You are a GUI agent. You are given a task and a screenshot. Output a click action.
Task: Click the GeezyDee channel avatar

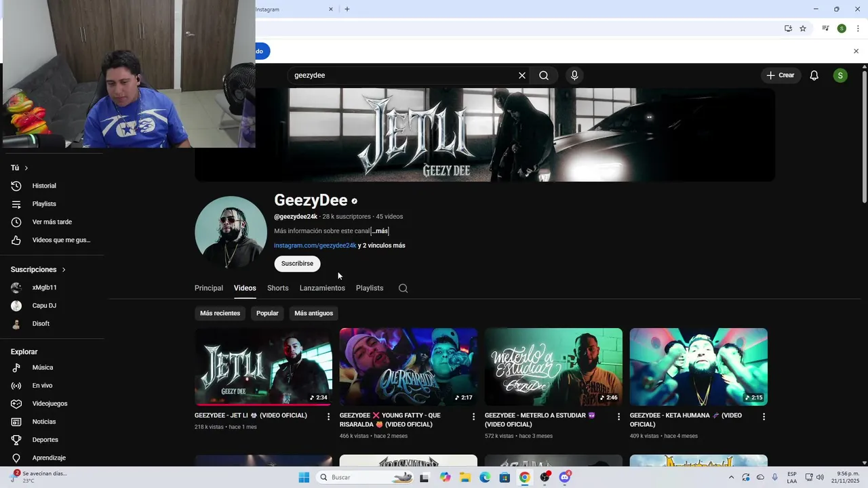(x=231, y=232)
